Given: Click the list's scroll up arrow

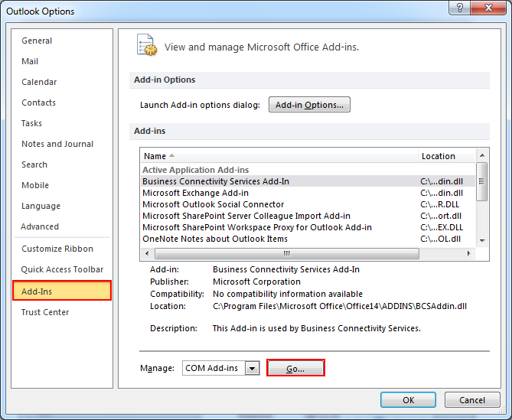Looking at the screenshot, I should pos(482,155).
